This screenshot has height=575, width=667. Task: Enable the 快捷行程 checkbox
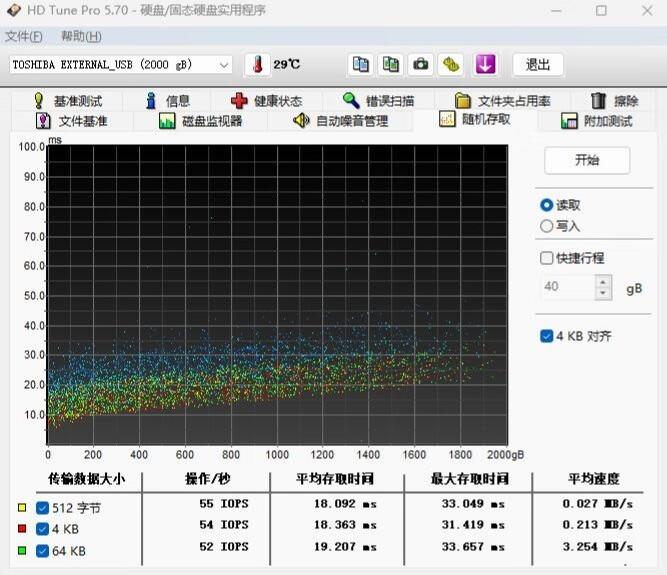(547, 258)
